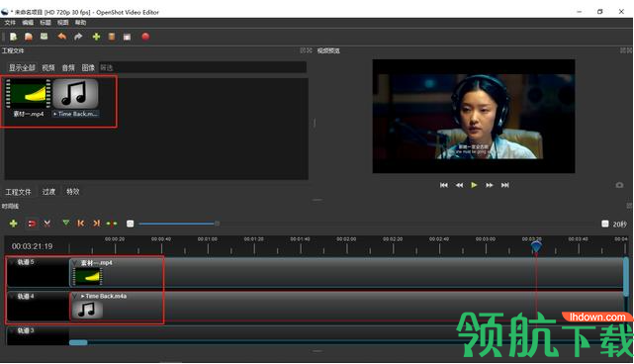Close the video preview panel
This screenshot has width=634, height=364.
coord(630,50)
